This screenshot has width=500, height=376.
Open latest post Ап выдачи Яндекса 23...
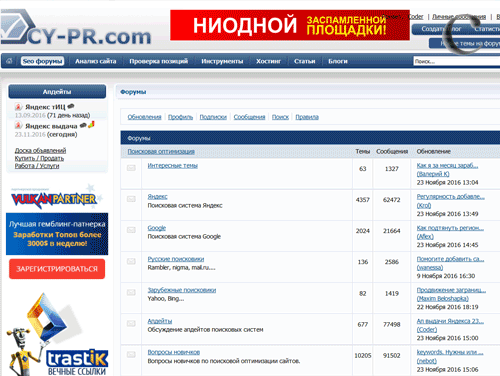click(450, 321)
